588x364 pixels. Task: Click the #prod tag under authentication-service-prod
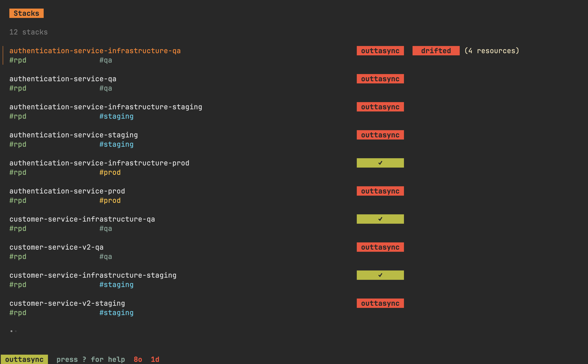point(110,201)
